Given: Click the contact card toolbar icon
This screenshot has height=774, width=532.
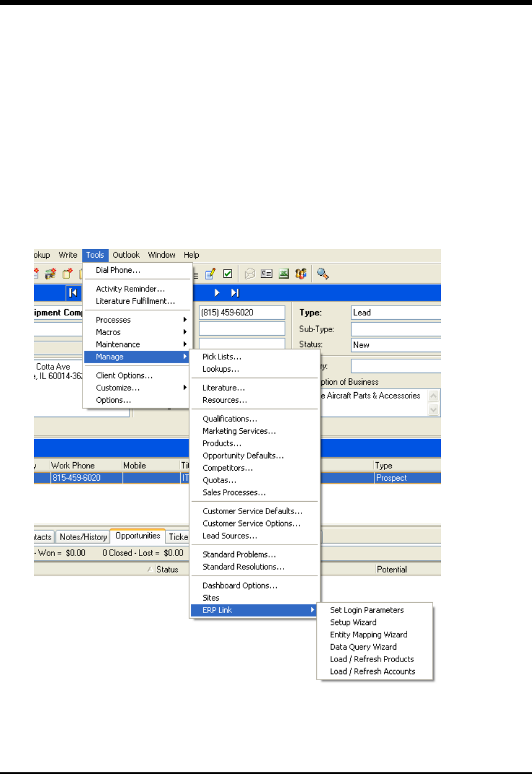Looking at the screenshot, I should [x=267, y=273].
